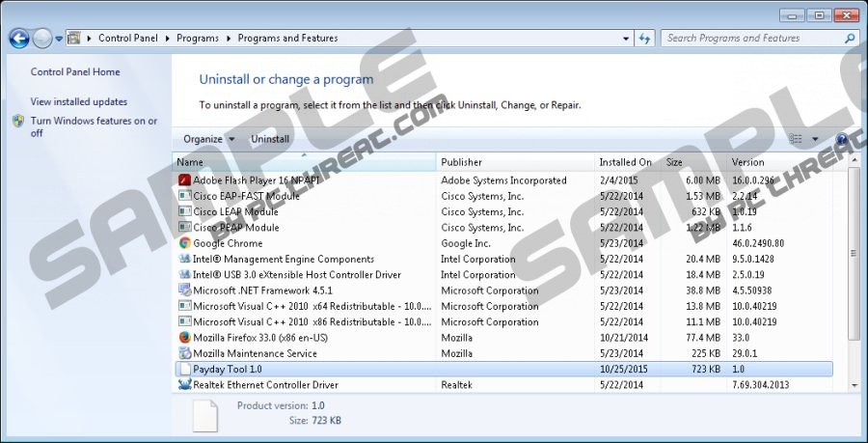The width and height of the screenshot is (868, 443).
Task: Open the Control Panel Home link
Action: [x=75, y=71]
